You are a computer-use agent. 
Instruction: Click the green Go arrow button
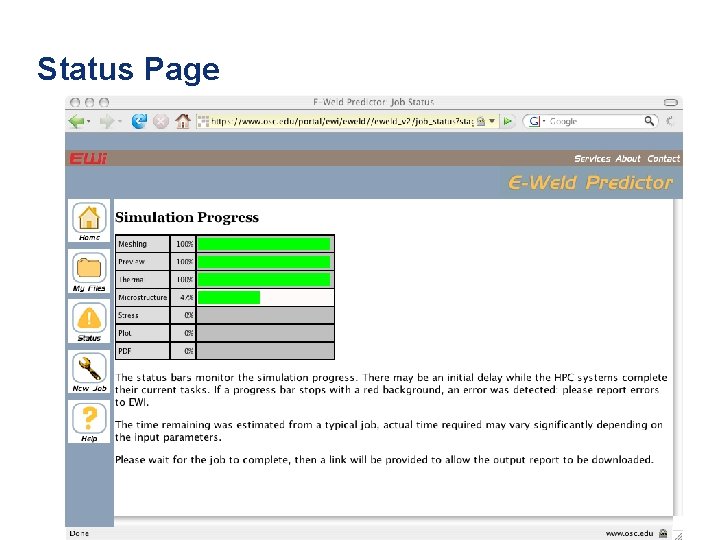(x=508, y=121)
